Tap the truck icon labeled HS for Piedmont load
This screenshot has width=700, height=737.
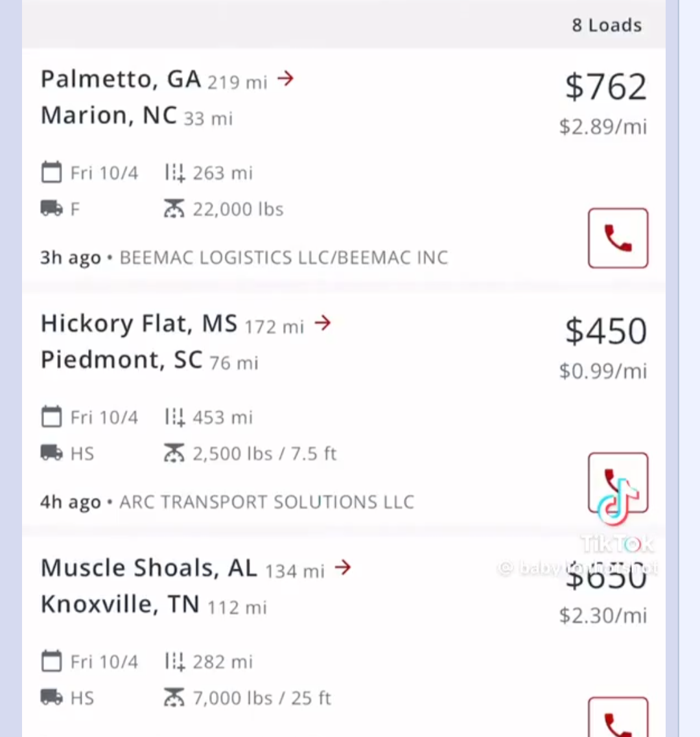click(x=52, y=452)
